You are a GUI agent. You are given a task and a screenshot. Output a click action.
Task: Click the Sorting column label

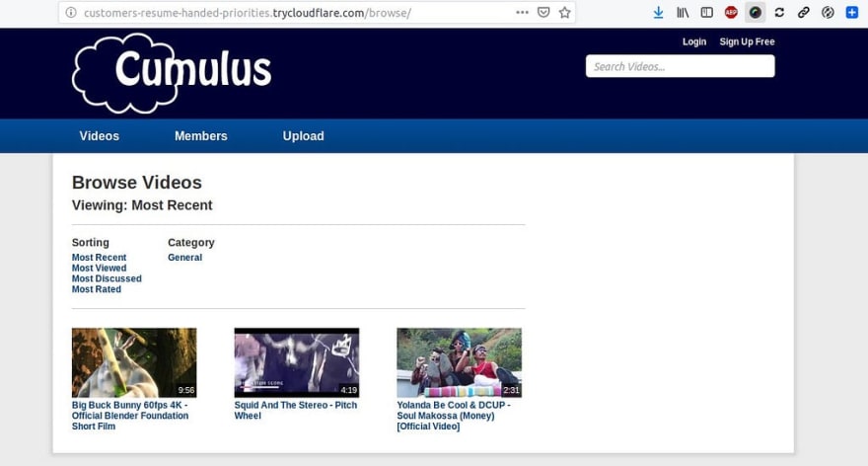click(x=90, y=242)
